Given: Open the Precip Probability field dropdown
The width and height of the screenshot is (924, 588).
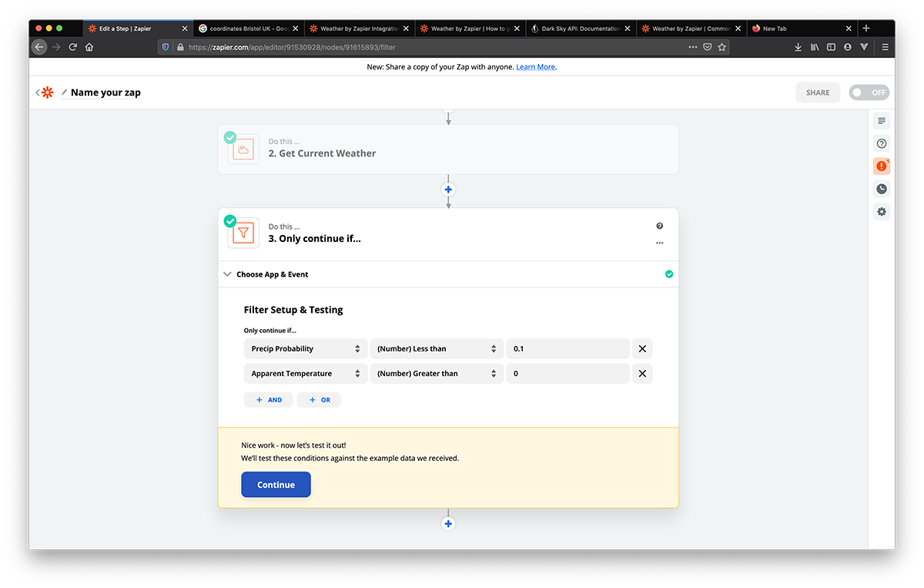Looking at the screenshot, I should point(306,349).
